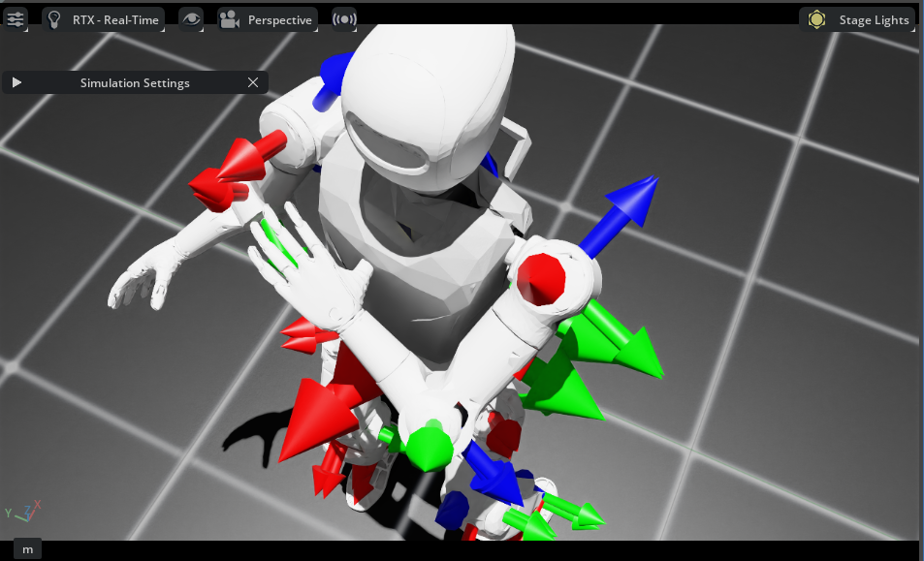Click the red X axis on orientation gizmo
924x561 pixels.
click(x=37, y=505)
